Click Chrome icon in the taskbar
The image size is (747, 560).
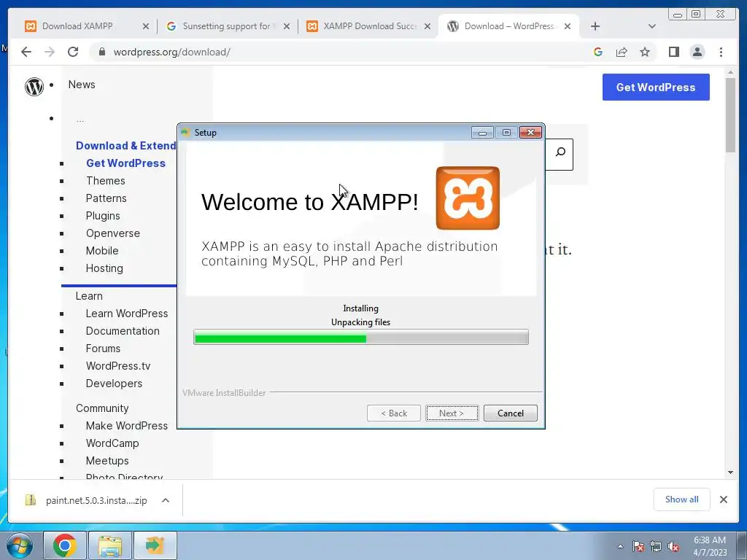pos(65,545)
